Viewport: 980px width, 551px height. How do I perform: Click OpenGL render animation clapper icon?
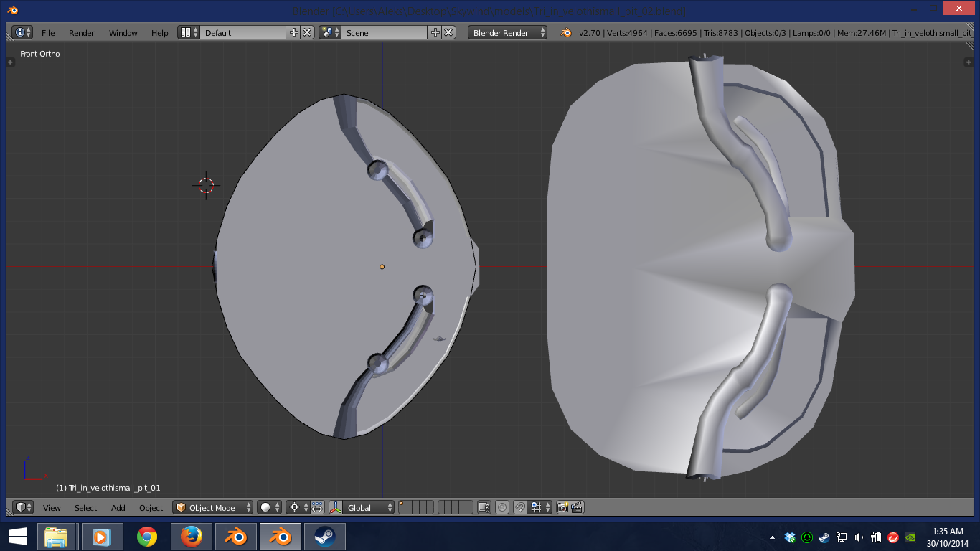(x=577, y=507)
